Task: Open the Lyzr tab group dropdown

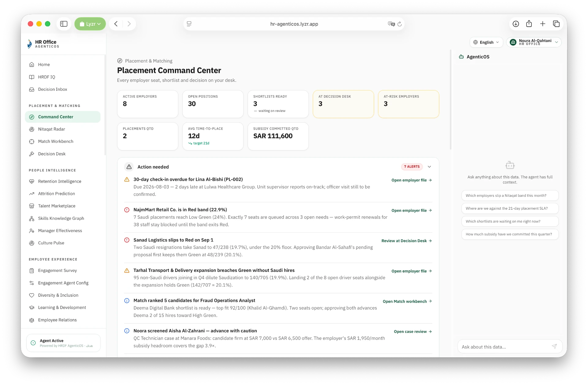Action: [90, 24]
